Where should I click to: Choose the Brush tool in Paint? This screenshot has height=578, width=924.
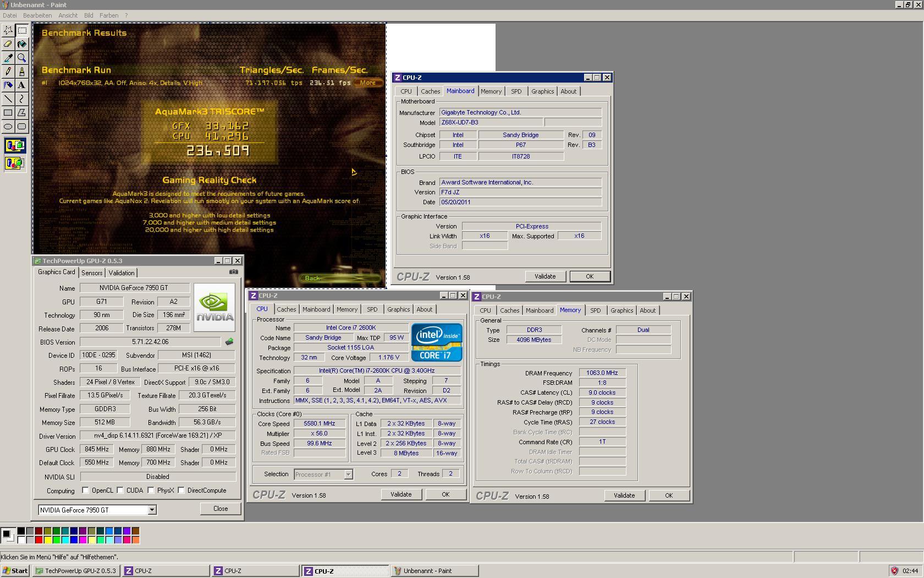click(22, 72)
